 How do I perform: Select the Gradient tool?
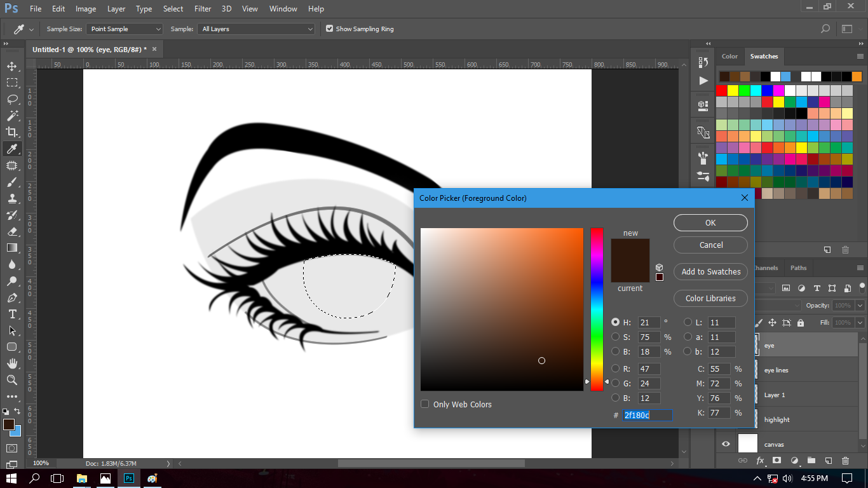pos(12,248)
